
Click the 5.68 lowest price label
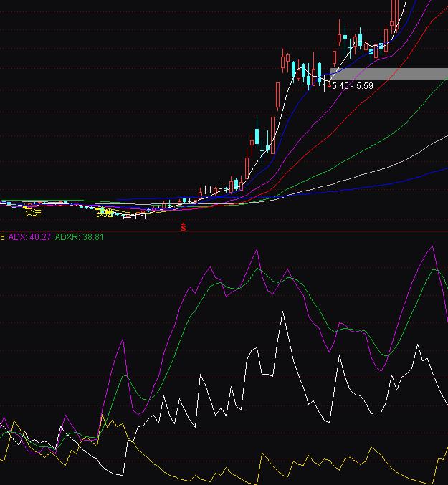click(140, 216)
